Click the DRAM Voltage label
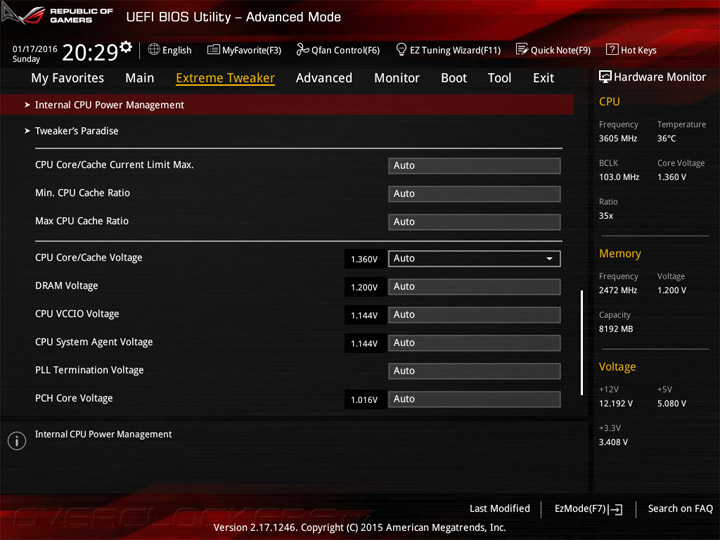This screenshot has height=540, width=720. coord(67,286)
